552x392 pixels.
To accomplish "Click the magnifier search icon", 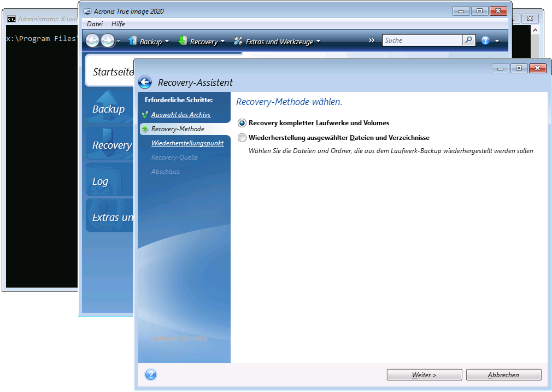I will pyautogui.click(x=468, y=40).
